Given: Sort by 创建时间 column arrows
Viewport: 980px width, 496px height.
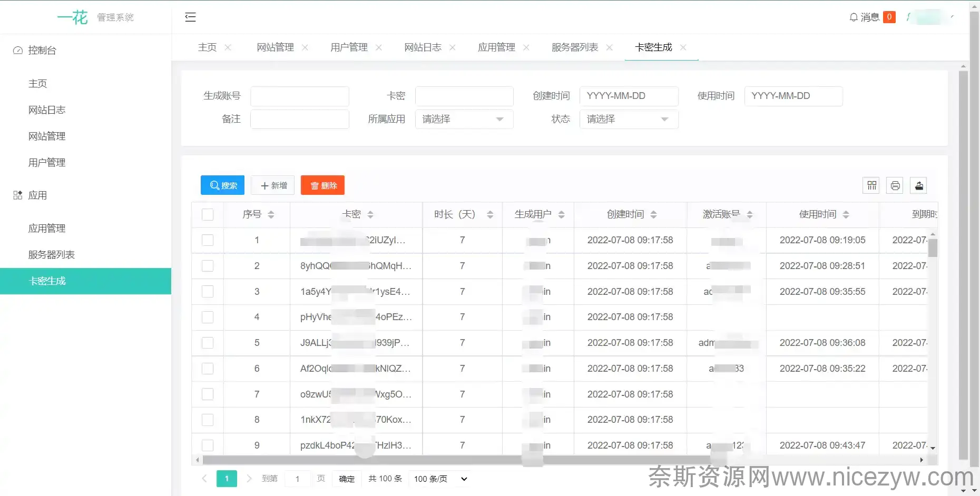Looking at the screenshot, I should click(x=654, y=215).
